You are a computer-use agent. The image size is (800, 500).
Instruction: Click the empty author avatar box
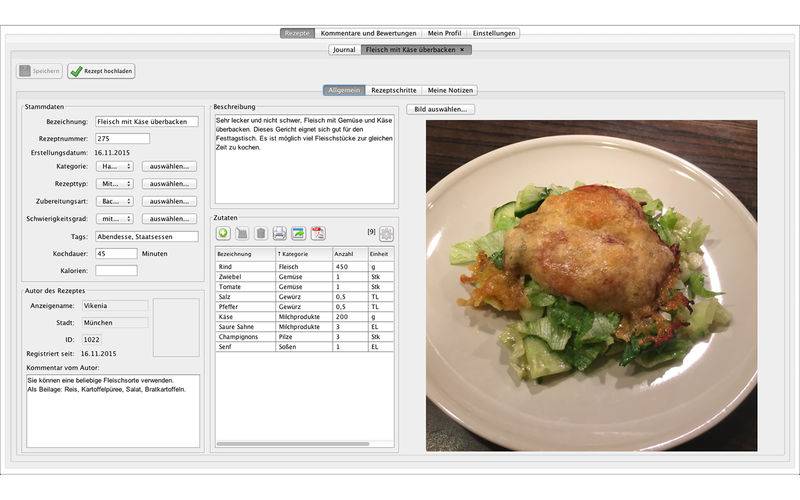pos(176,328)
